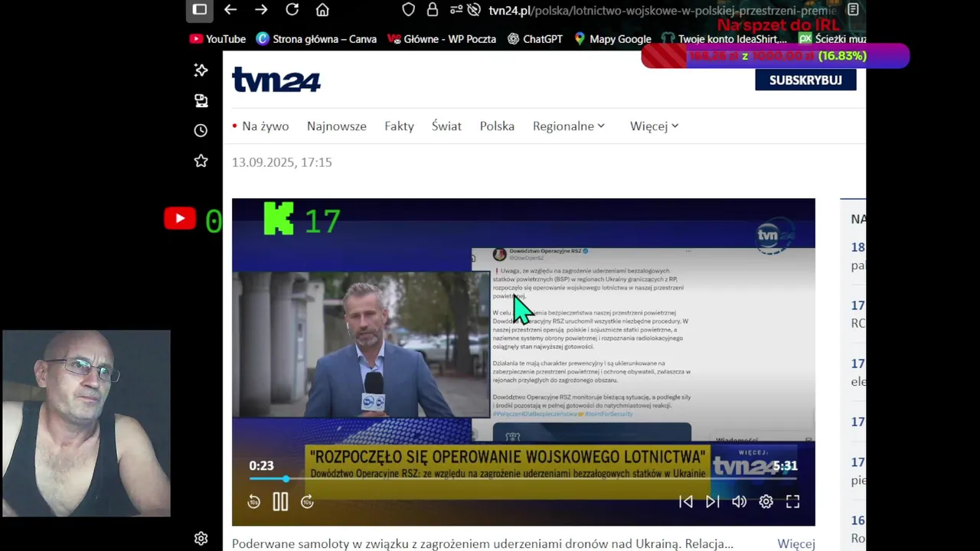
Task: Rewind the video ten seconds
Action: (x=254, y=502)
